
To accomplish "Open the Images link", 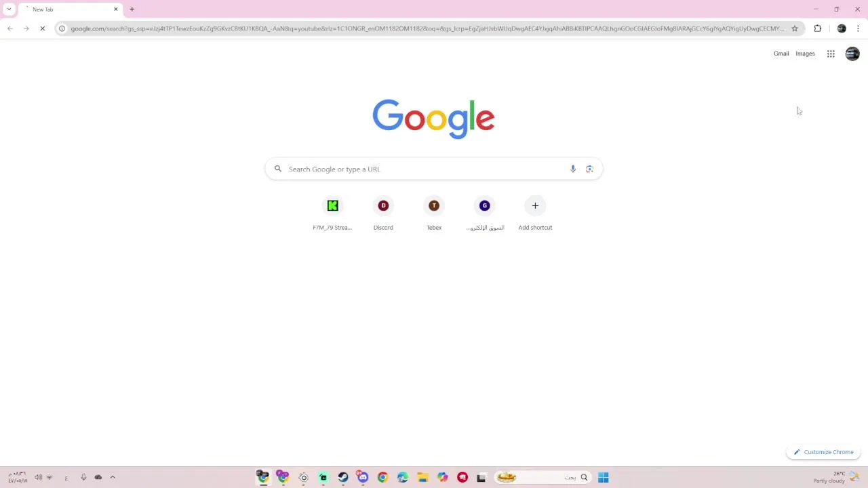I will click(x=805, y=54).
